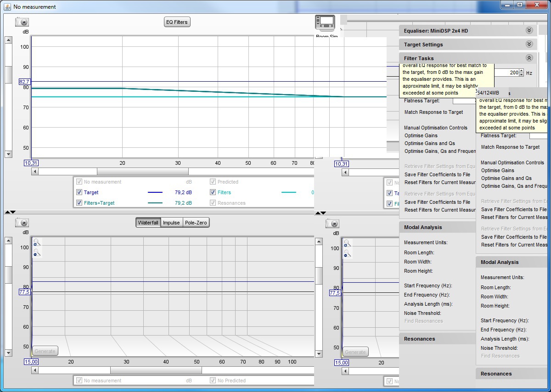Screen dimensions: 551x392
Task: Toggle the Filters+Target trace checkbox
Action: [79, 203]
